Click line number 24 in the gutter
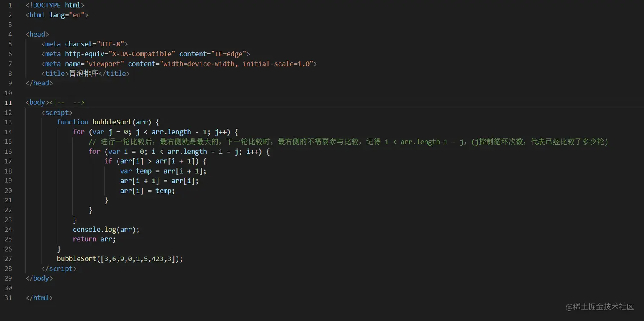Screen dimensions: 644x321 pyautogui.click(x=8, y=230)
